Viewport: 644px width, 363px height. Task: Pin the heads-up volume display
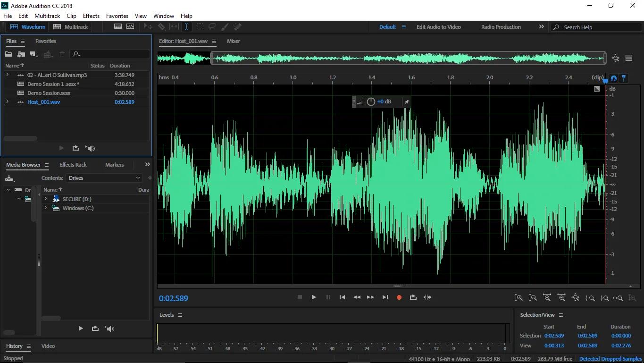406,101
